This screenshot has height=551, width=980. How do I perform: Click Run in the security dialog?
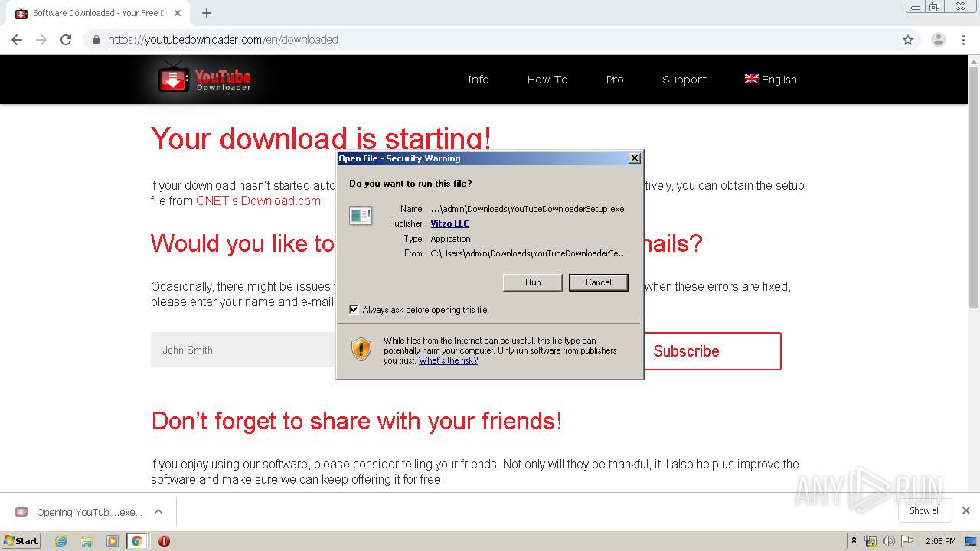coord(533,282)
